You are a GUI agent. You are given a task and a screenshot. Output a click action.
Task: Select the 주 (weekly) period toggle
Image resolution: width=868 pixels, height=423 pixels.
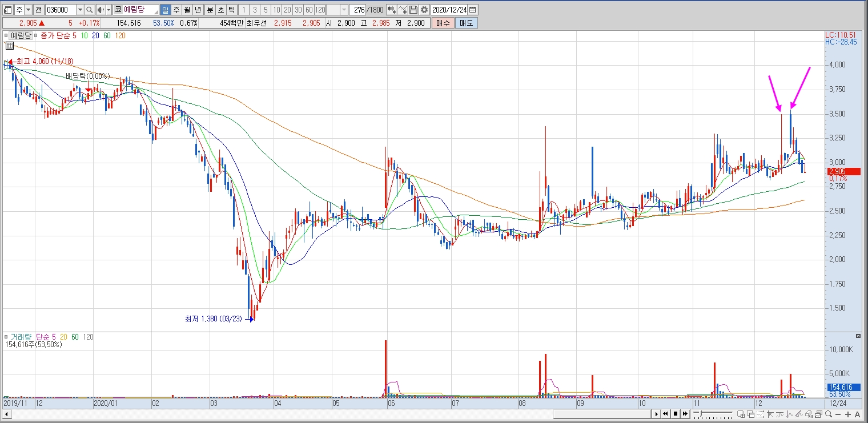pos(176,10)
